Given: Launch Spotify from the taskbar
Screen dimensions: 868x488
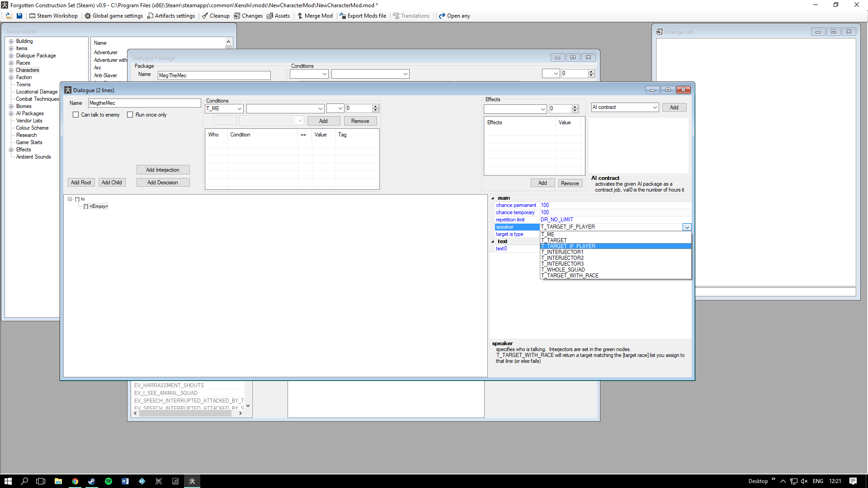Looking at the screenshot, I should point(108,481).
